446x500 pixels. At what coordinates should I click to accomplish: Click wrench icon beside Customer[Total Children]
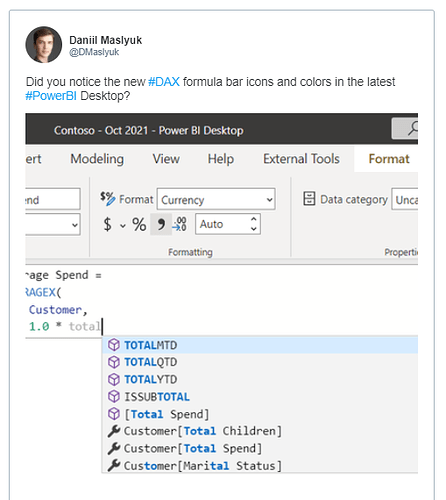click(114, 431)
